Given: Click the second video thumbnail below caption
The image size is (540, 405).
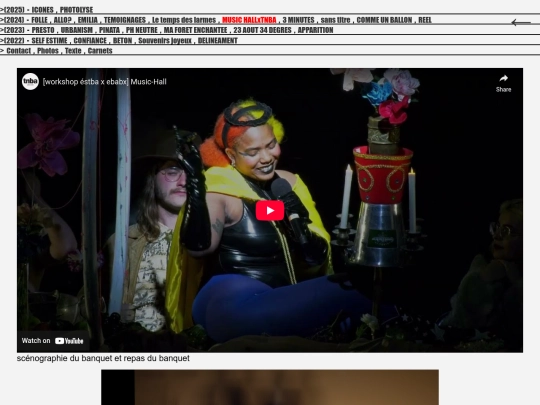Looking at the screenshot, I should [x=270, y=387].
